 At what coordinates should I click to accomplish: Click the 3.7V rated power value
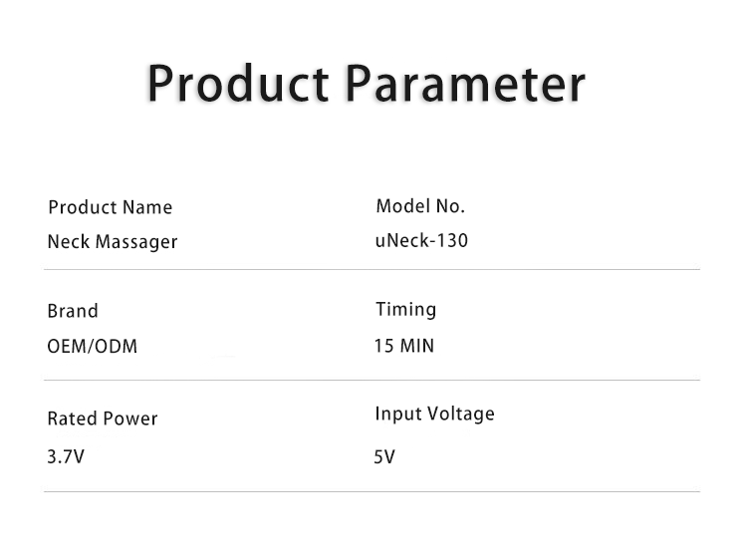coord(66,456)
